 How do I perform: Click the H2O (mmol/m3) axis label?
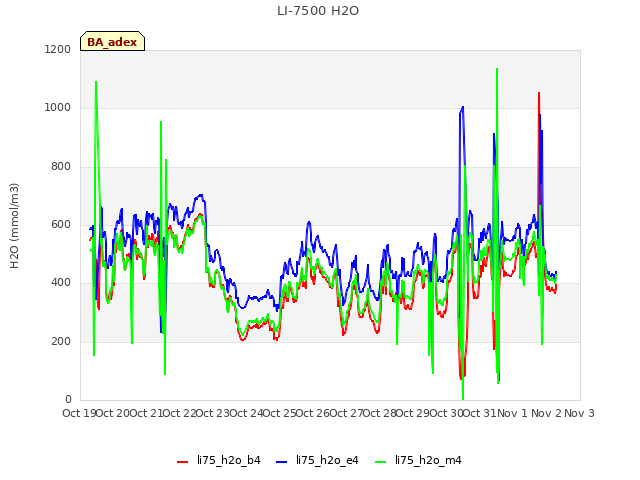coord(14,226)
